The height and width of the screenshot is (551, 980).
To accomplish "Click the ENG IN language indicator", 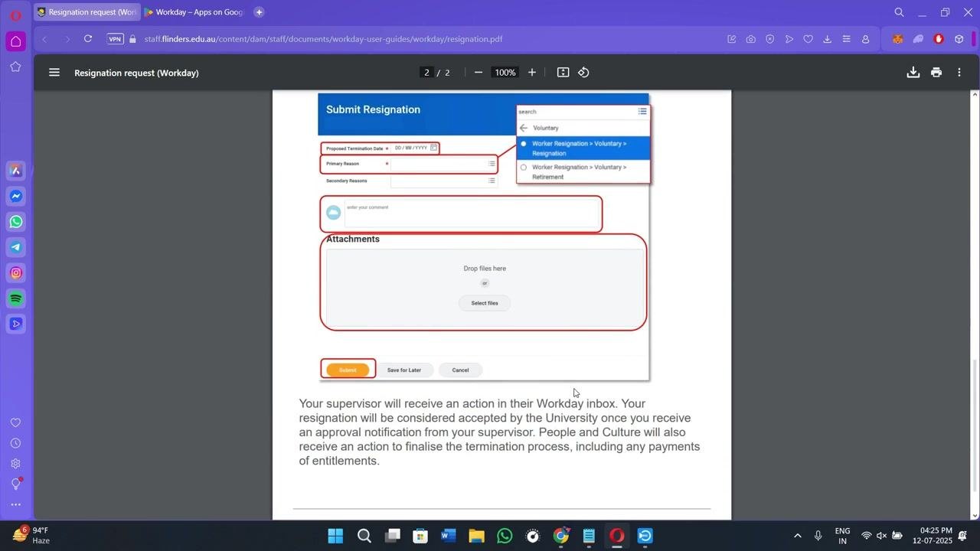I will [x=842, y=536].
